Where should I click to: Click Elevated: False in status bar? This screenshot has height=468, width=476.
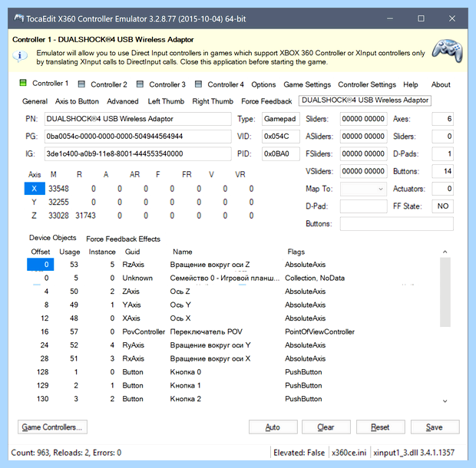click(x=299, y=453)
